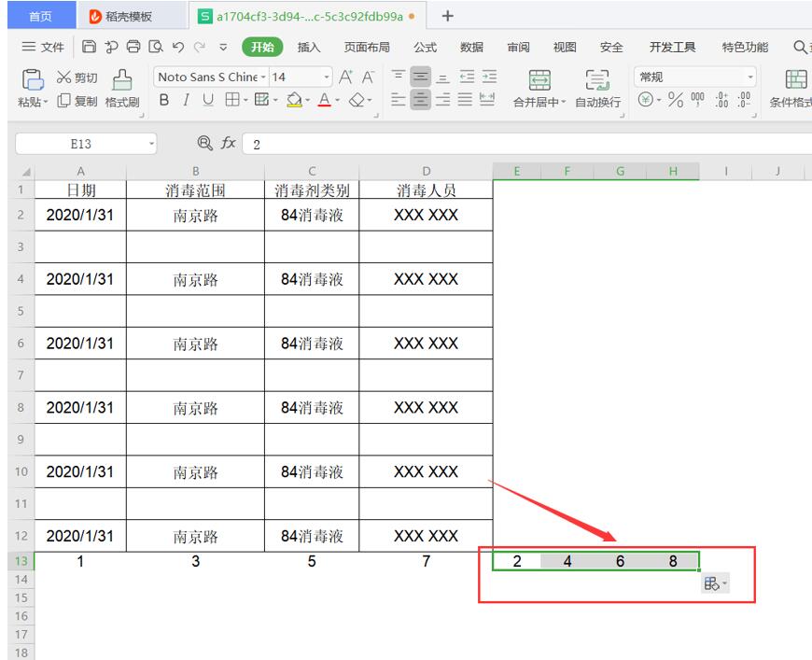Align text left

399,99
